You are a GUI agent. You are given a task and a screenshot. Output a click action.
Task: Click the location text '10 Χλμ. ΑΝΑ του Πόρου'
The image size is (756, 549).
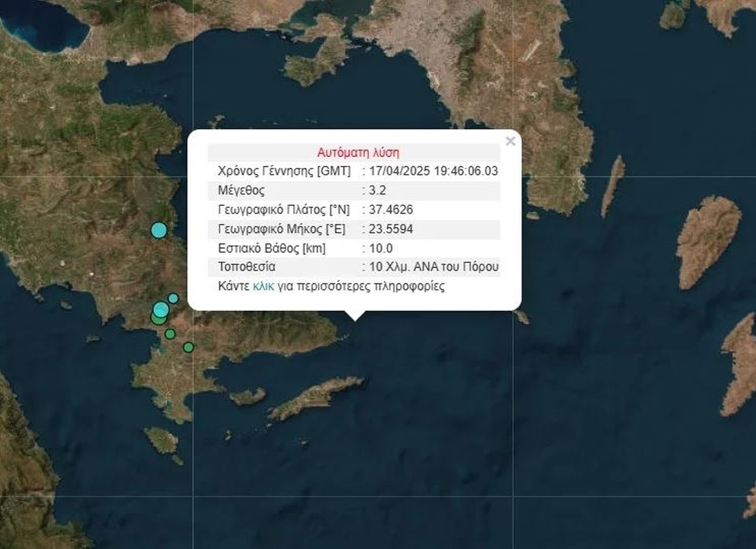click(434, 267)
